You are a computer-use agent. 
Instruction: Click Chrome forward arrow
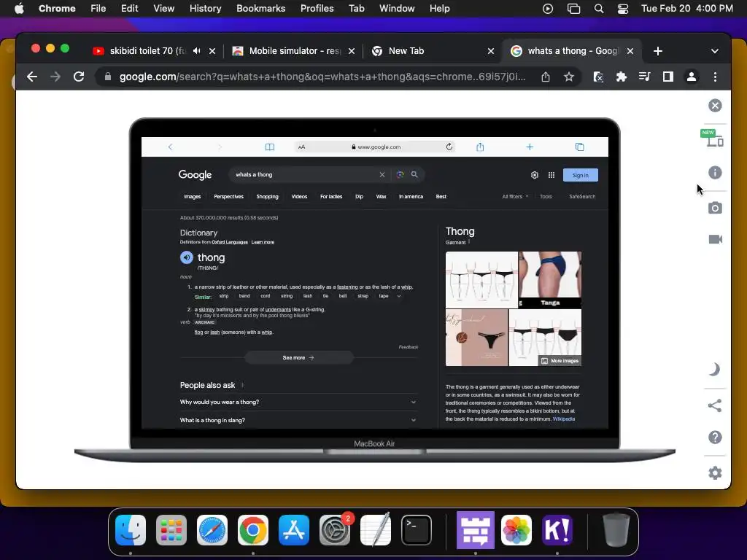pos(55,77)
